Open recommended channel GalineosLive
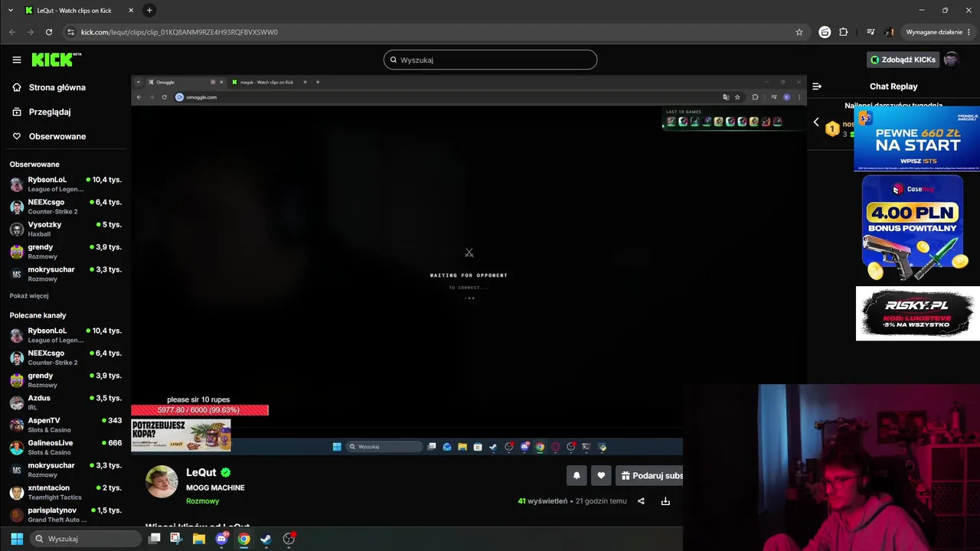 pos(66,447)
